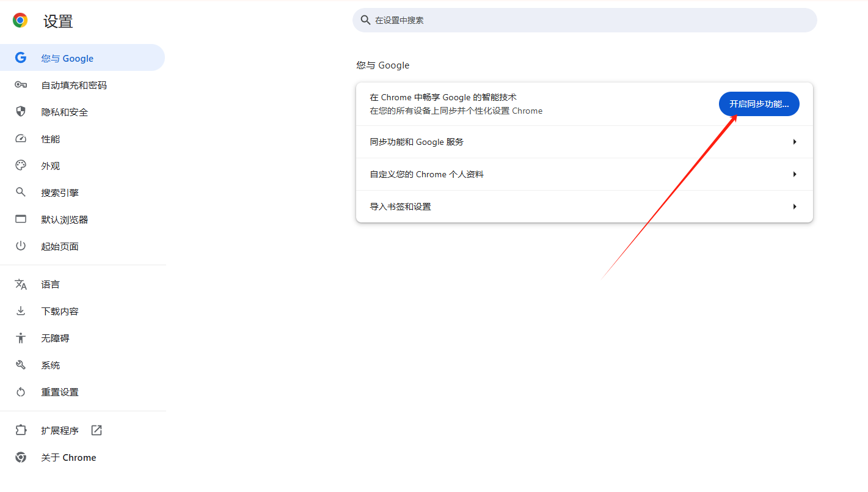
Task: Click the search magnifier icon in the search bar
Action: coord(366,20)
